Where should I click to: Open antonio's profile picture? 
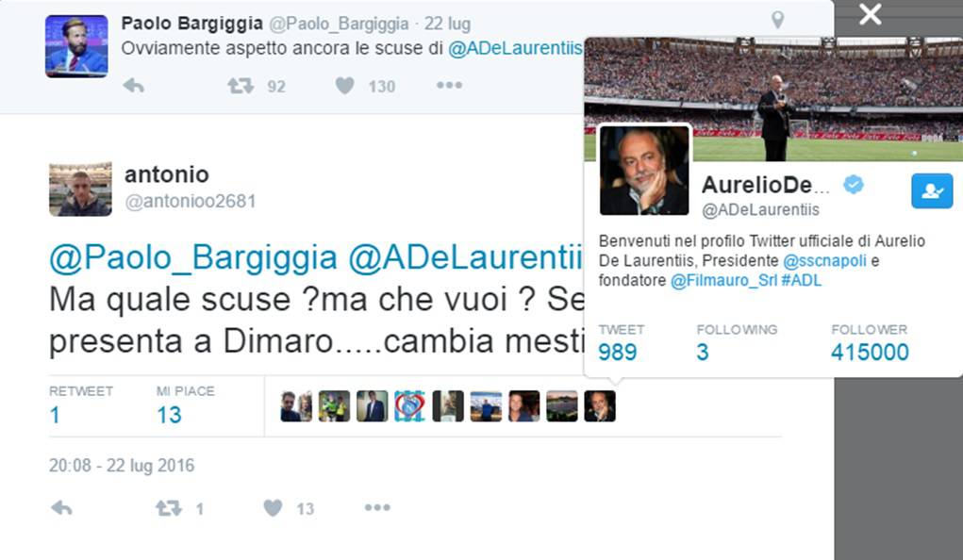(80, 189)
